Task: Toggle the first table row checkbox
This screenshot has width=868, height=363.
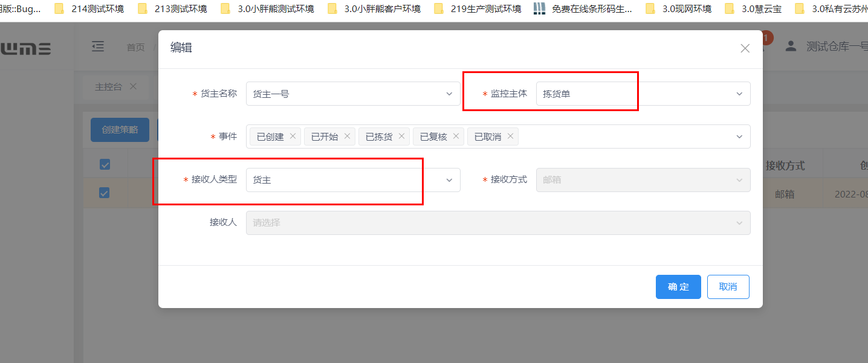Action: 105,193
